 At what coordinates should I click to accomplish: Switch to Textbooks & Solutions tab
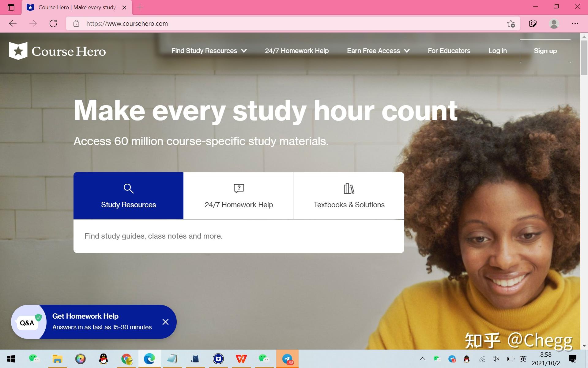(349, 196)
